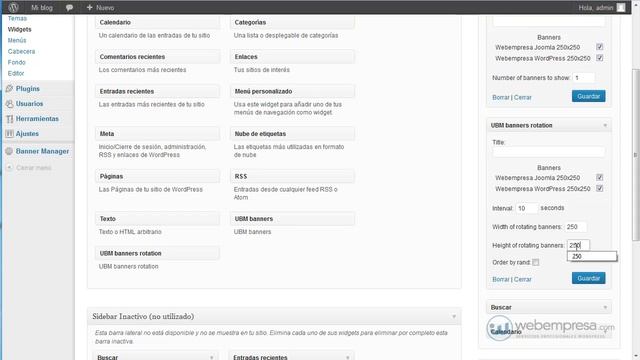Open the WordPress logo menu

click(13, 7)
